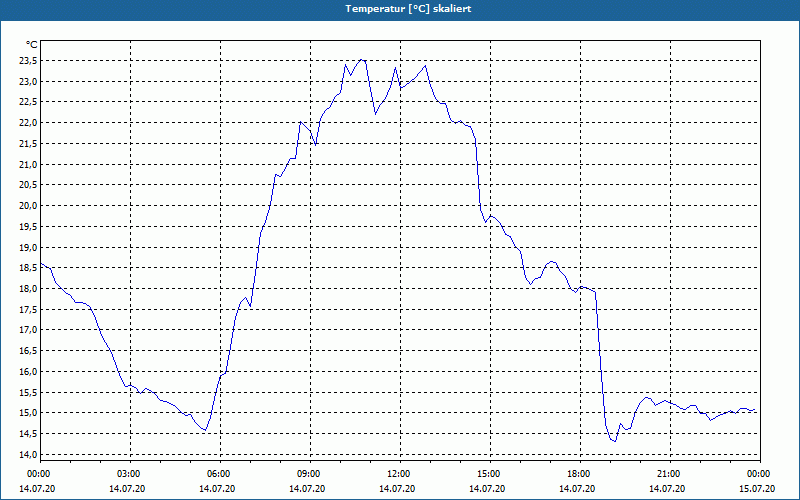Click the 18:00 time label
This screenshot has height=500, width=800.
(580, 474)
